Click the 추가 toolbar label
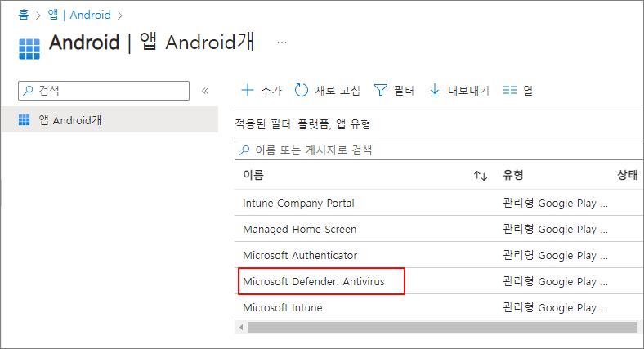 click(x=271, y=91)
